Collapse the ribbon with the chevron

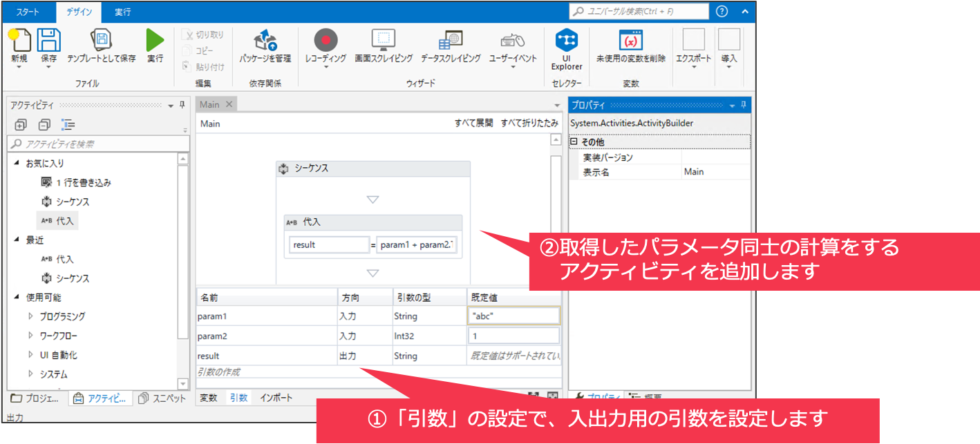tap(744, 11)
